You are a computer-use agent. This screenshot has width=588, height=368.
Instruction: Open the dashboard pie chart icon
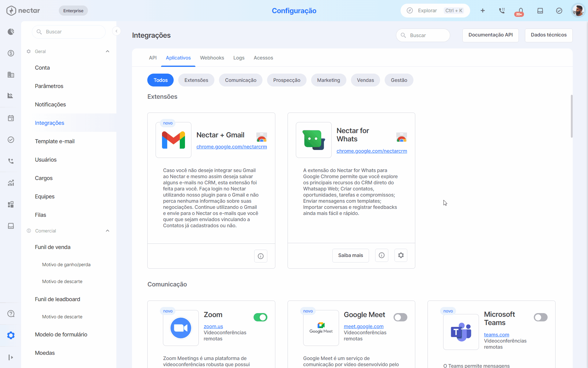[11, 32]
